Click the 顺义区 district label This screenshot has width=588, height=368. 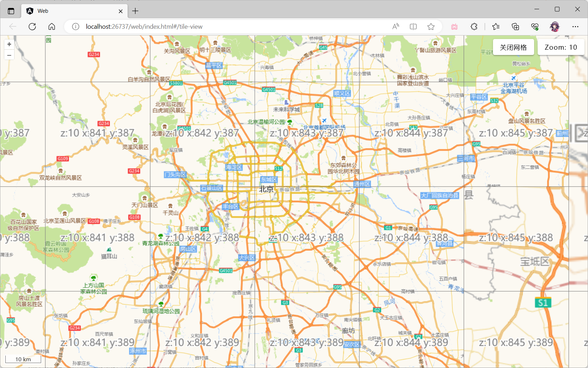click(x=342, y=93)
